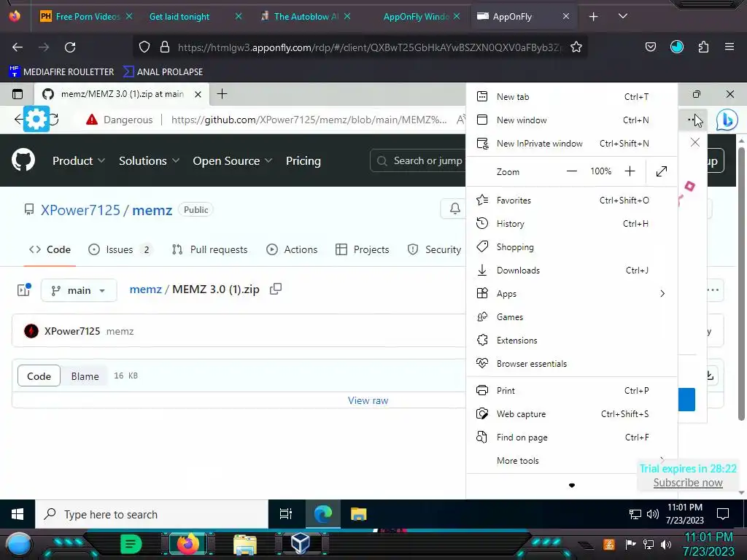Open Browser essentials entry

(572, 364)
